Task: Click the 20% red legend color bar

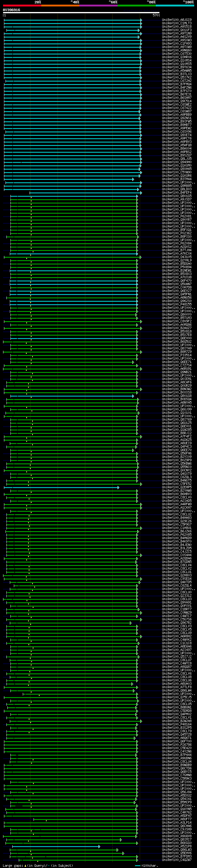Action: pyautogui.click(x=22, y=6)
